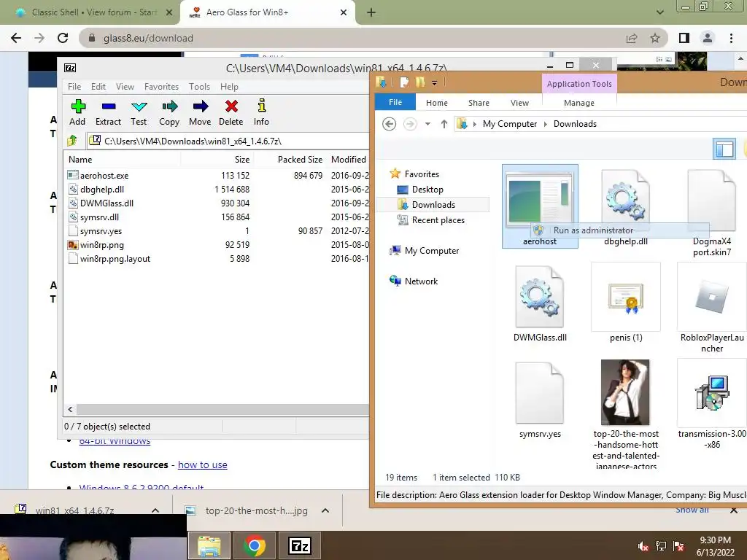This screenshot has height=560, width=747.
Task: Open the Manage Application Tools tab
Action: click(x=578, y=103)
